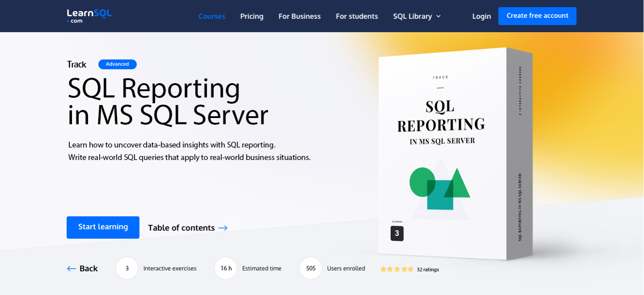The image size is (644, 295).
Task: Click Create free account button
Action: point(538,16)
